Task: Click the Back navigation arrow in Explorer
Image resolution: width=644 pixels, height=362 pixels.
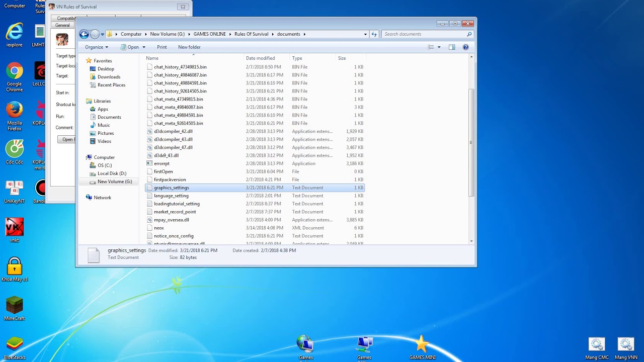Action: tap(84, 34)
